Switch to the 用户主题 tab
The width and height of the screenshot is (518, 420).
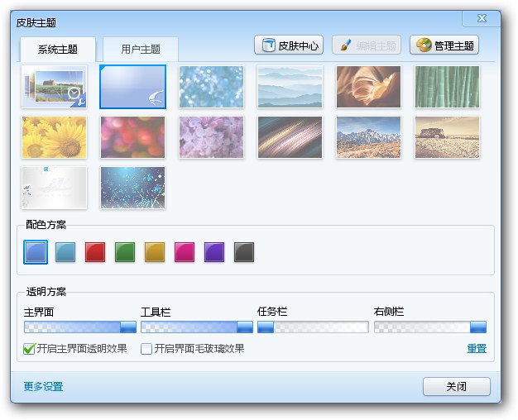pos(141,50)
